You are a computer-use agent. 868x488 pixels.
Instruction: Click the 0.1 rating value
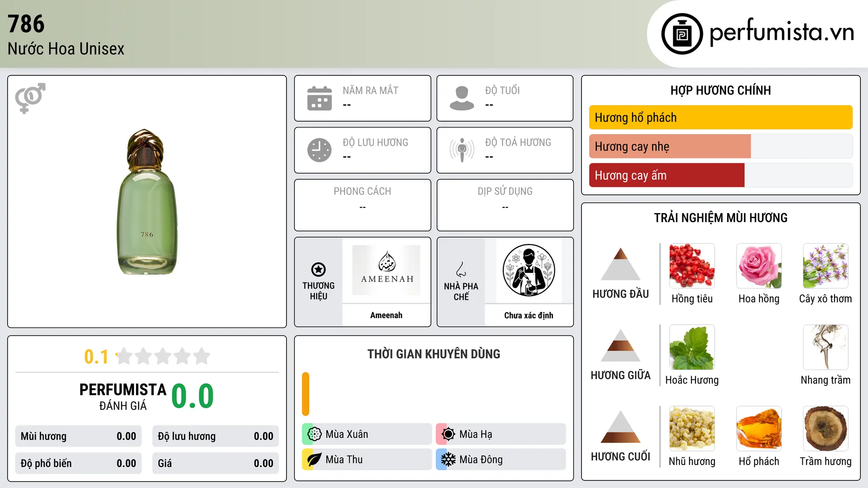96,357
